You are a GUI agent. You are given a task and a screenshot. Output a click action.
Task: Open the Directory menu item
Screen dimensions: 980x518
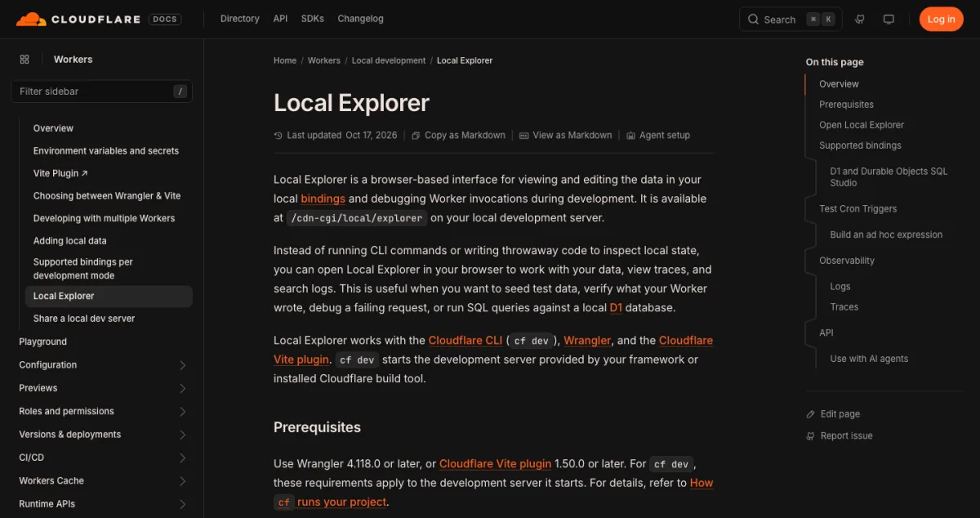click(x=240, y=19)
